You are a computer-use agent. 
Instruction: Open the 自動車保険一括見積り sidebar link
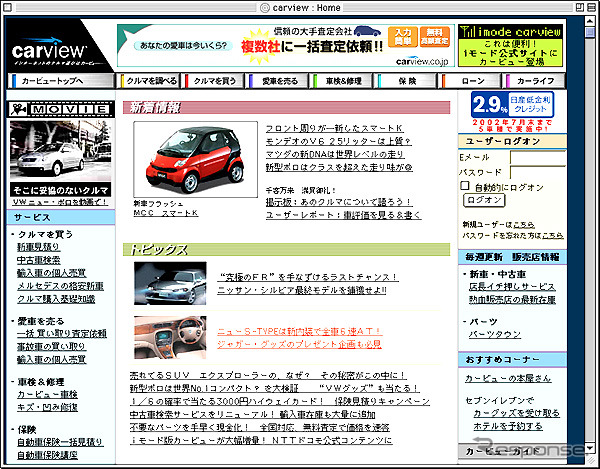click(x=60, y=442)
